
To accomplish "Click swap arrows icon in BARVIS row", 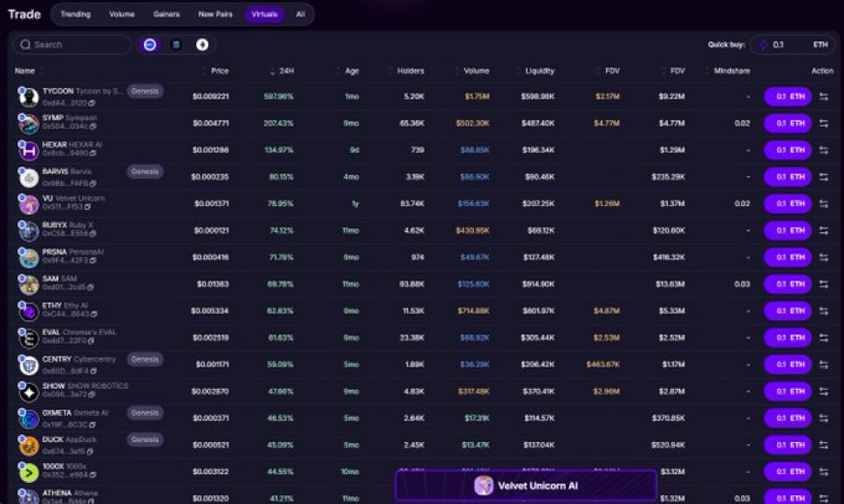I will point(824,177).
